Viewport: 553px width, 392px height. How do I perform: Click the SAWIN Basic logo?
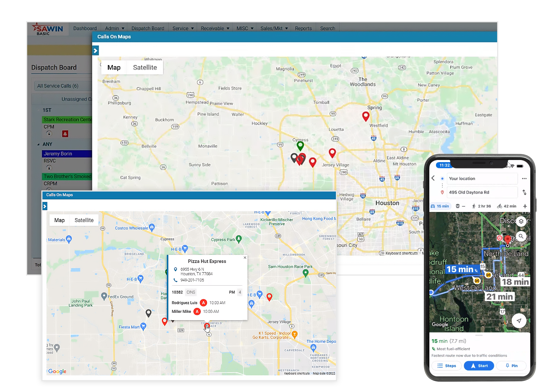47,29
